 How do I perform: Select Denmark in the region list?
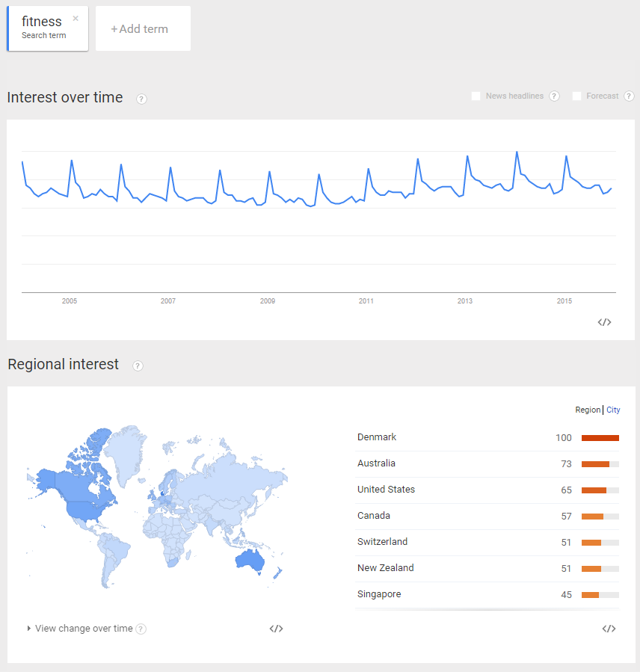click(x=377, y=437)
